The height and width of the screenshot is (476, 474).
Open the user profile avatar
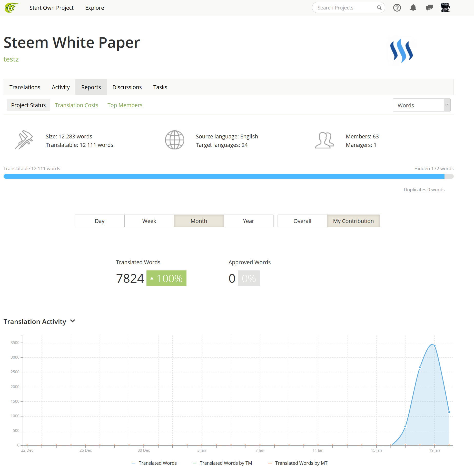click(x=445, y=8)
